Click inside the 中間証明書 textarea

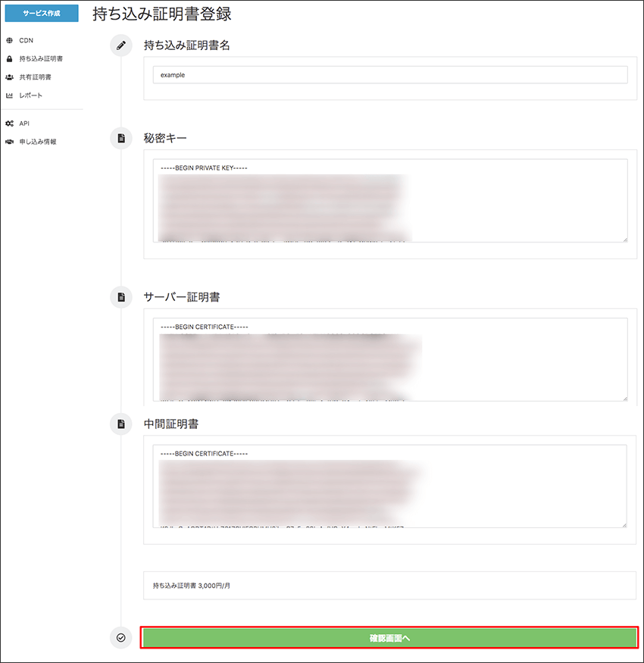[389, 485]
